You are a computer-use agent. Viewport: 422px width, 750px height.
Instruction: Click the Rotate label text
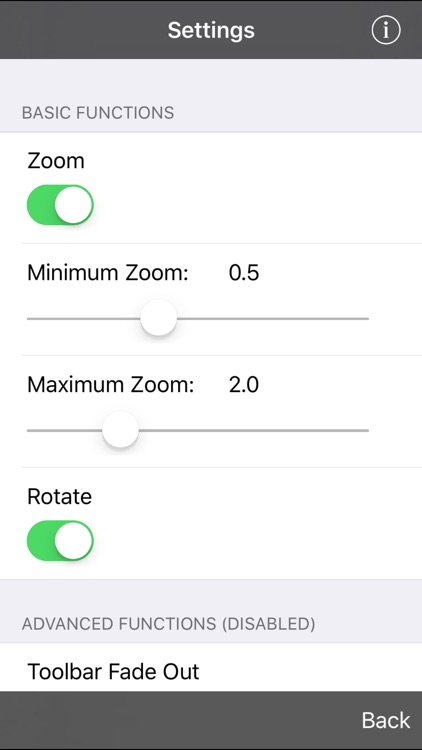[x=59, y=496]
